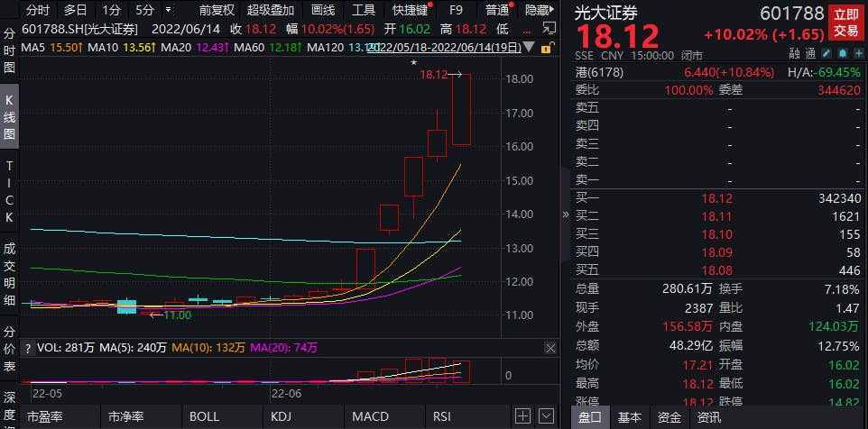Open the 成交明细 side tab

[9, 274]
